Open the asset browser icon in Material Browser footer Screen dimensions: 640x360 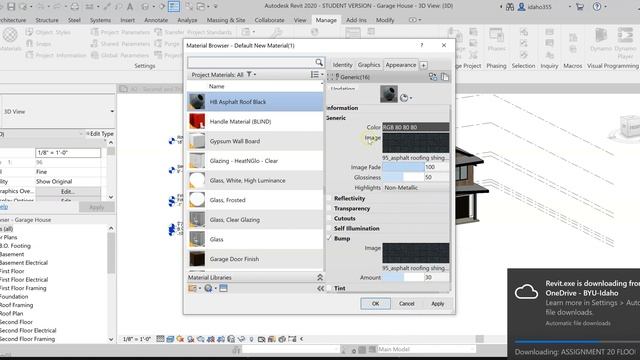(x=223, y=288)
